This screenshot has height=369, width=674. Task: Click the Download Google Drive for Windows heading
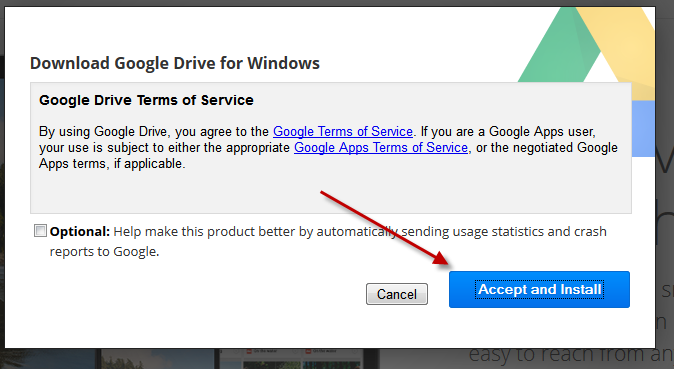tap(175, 63)
